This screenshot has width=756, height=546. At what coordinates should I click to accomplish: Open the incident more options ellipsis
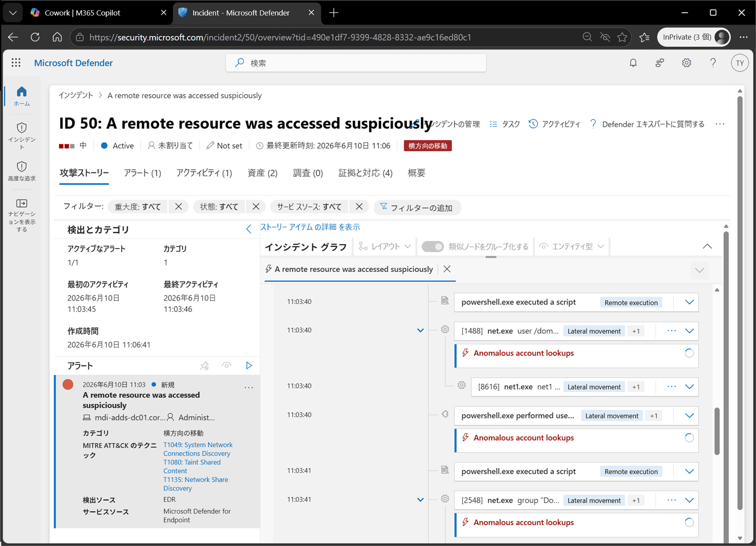pyautogui.click(x=720, y=124)
